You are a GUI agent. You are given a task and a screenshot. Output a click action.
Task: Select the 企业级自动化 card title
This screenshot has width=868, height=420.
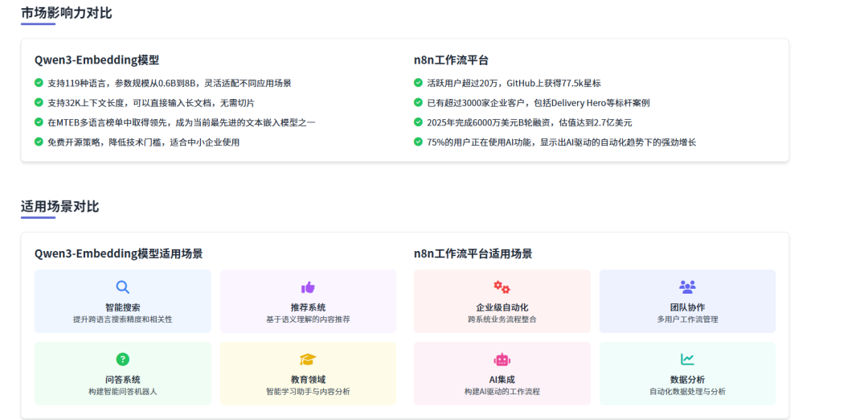click(502, 307)
